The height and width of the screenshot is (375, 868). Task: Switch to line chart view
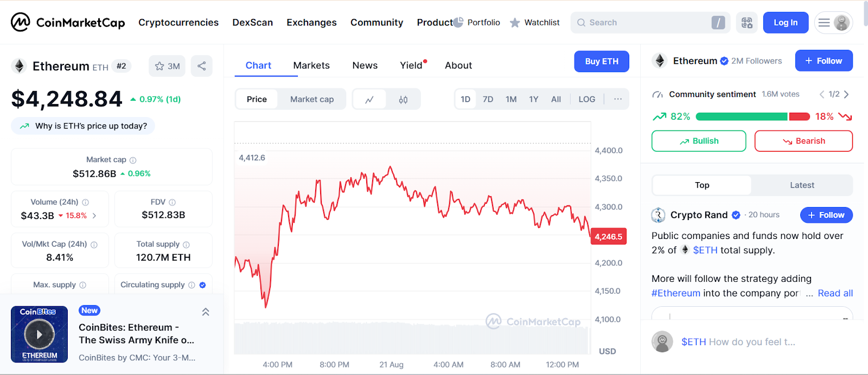369,99
